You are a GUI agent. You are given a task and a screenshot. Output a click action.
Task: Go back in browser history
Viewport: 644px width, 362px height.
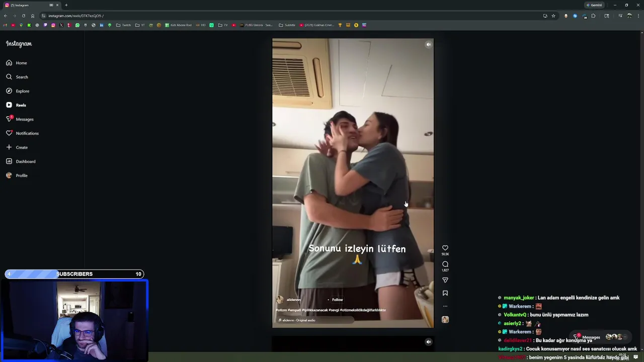tap(6, 16)
